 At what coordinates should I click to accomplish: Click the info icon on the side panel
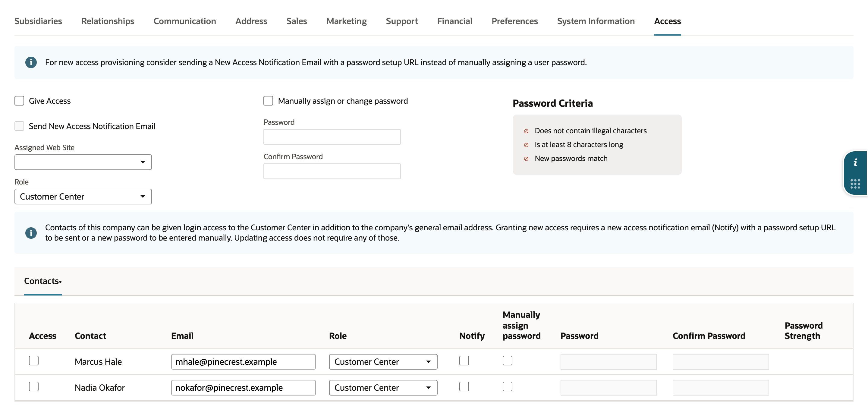tap(855, 162)
